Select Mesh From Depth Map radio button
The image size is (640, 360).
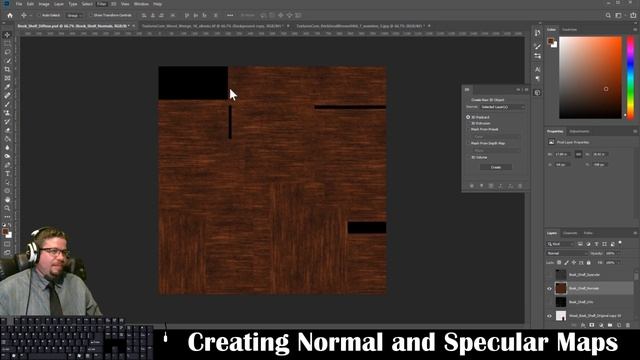pyautogui.click(x=468, y=143)
